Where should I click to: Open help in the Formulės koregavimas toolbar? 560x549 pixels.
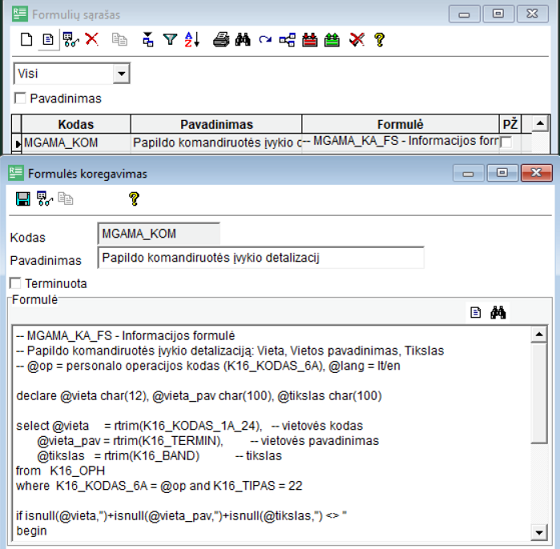tap(134, 199)
